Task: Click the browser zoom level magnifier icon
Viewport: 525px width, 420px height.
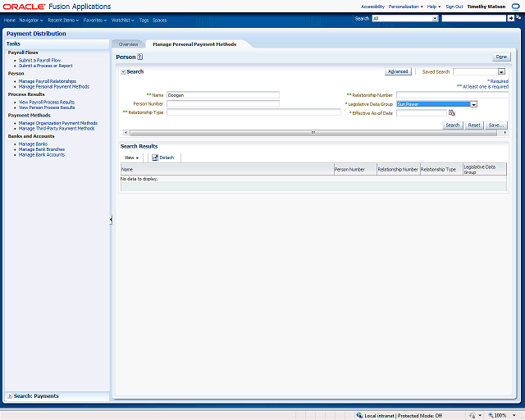Action: coord(490,415)
